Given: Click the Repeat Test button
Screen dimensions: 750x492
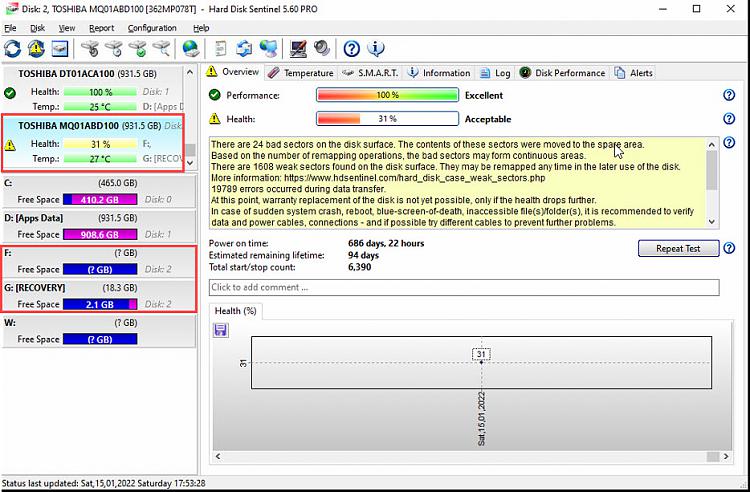Looking at the screenshot, I should [678, 249].
